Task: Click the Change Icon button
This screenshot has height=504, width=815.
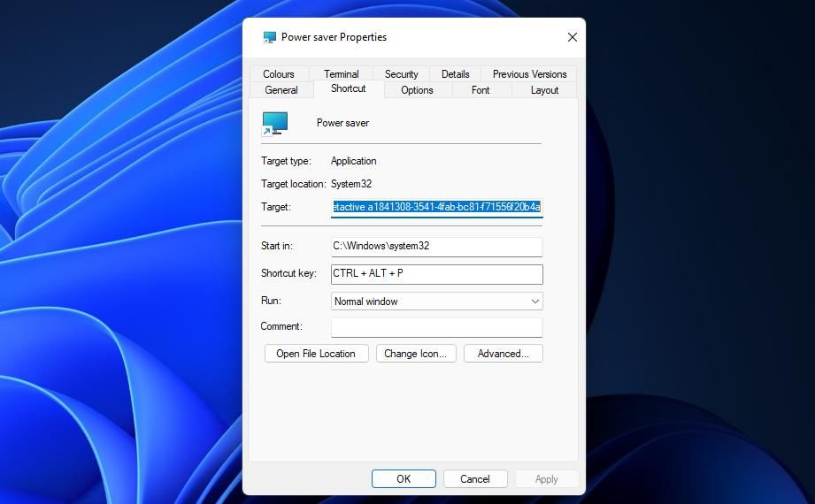Action: tap(416, 354)
